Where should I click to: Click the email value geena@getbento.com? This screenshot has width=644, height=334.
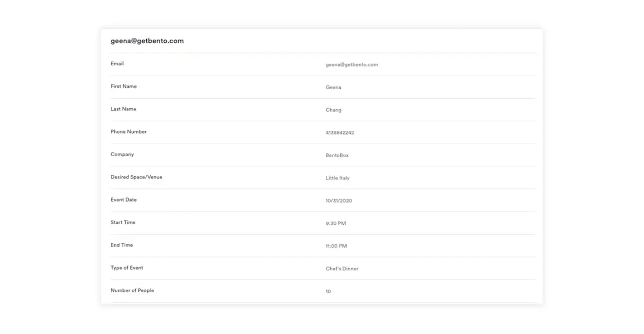351,64
